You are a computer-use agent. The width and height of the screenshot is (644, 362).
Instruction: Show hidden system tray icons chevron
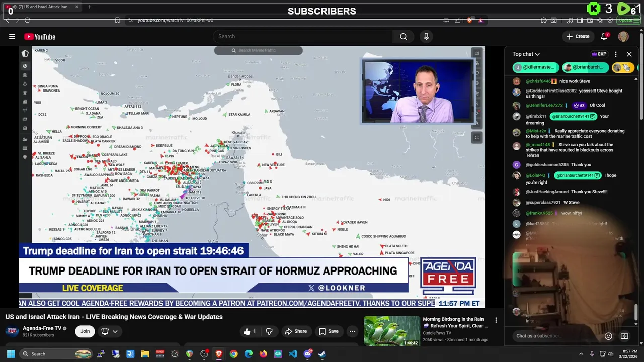tap(581, 354)
